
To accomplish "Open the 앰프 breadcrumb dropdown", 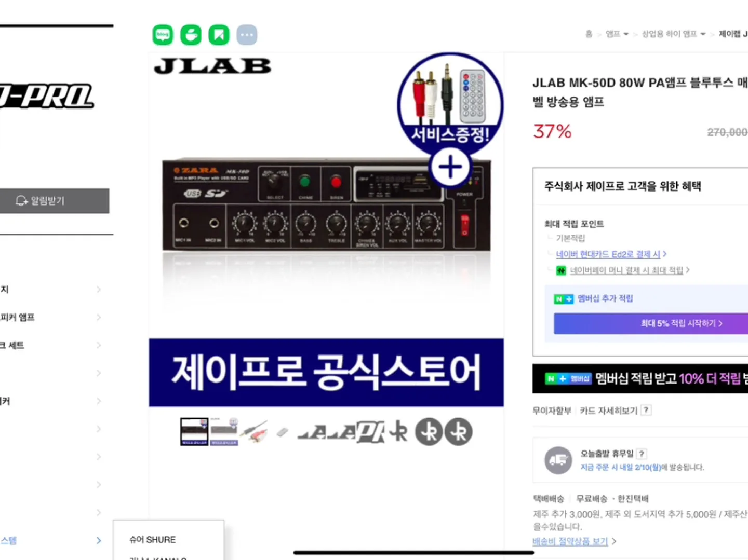I will 617,34.
